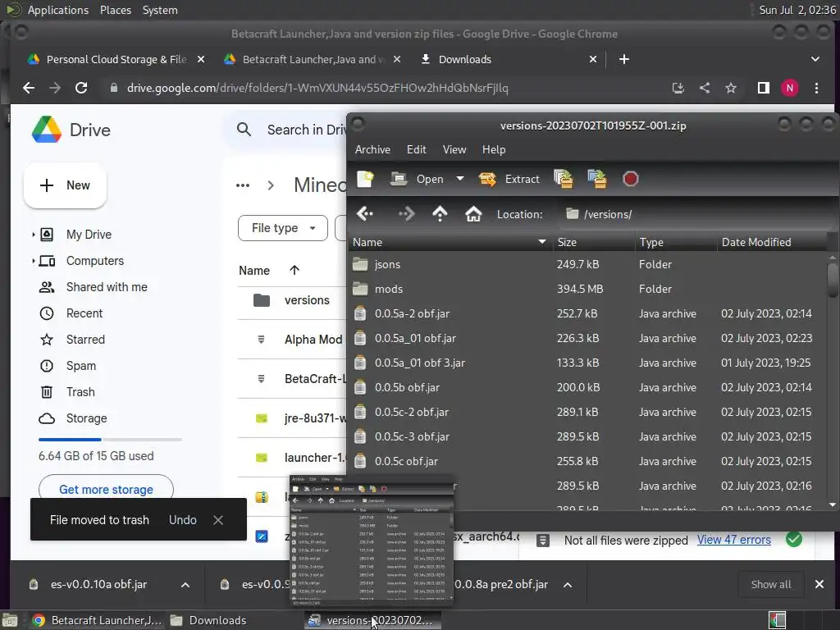This screenshot has width=840, height=630.
Task: Reload the current Chrome page
Action: click(81, 88)
